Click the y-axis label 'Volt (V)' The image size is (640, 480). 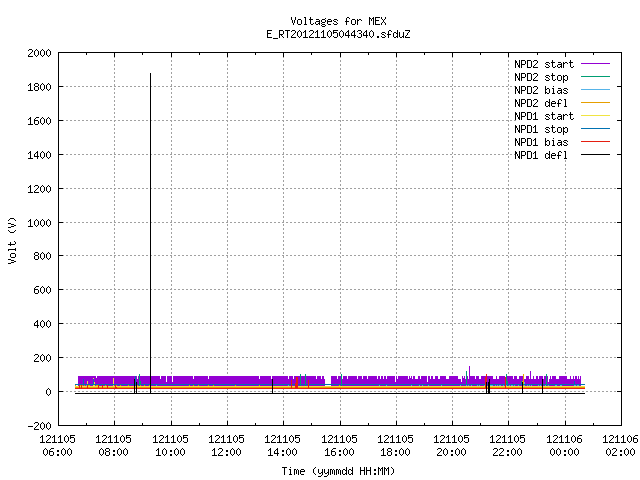(12, 240)
